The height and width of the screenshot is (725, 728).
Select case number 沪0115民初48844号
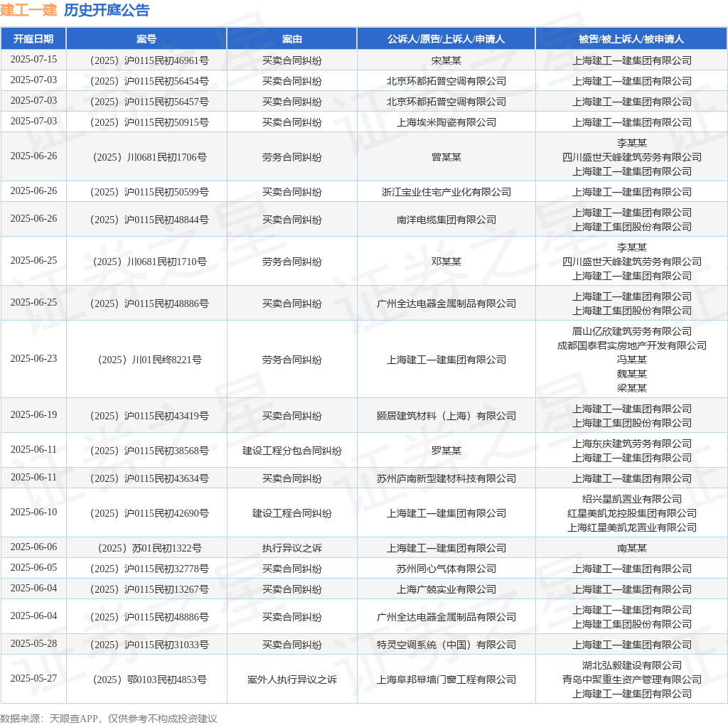pos(149,220)
